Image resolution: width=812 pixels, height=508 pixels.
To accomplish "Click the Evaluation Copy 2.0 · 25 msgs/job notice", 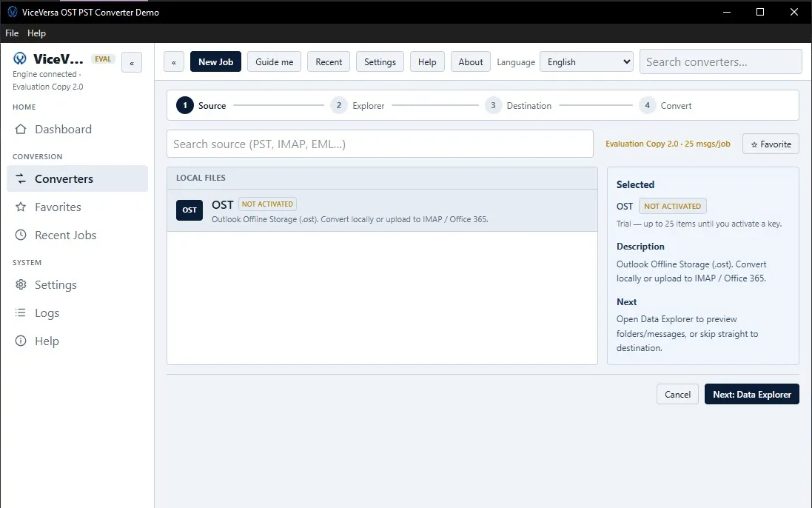I will [668, 144].
